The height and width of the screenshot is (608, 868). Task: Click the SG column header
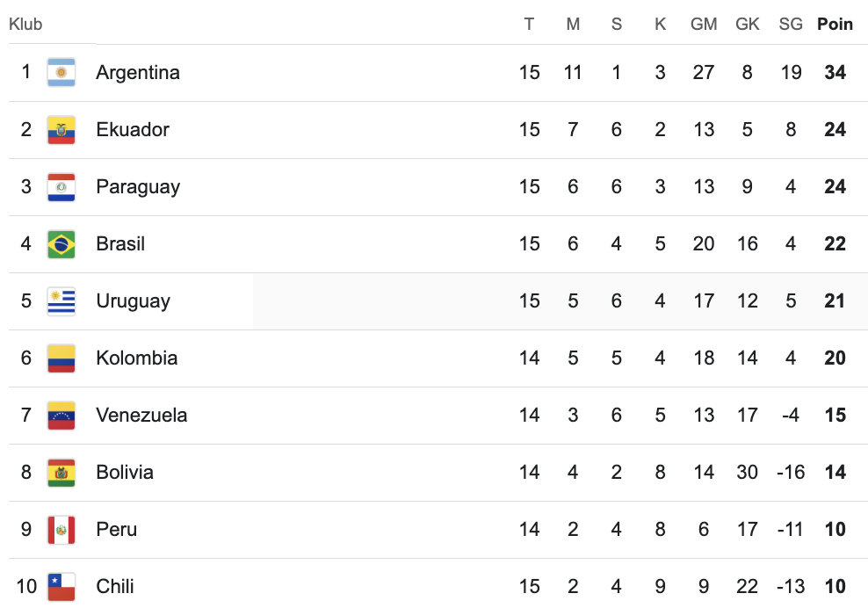[x=791, y=24]
